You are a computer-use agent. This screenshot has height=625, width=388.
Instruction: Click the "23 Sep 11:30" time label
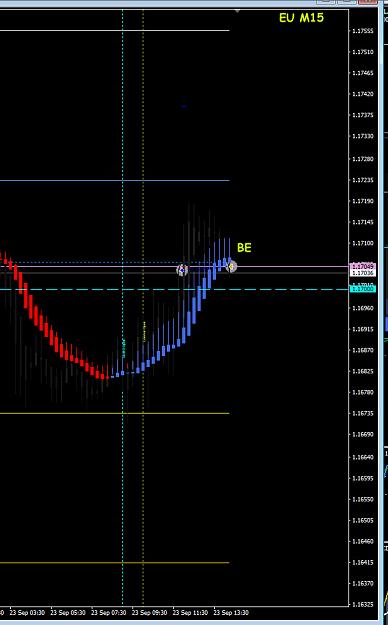pyautogui.click(x=190, y=612)
